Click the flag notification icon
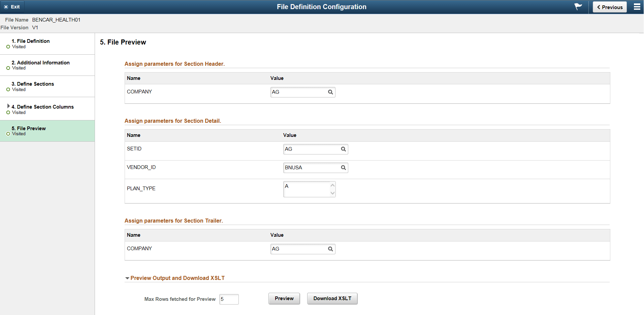The height and width of the screenshot is (315, 644). coord(577,7)
